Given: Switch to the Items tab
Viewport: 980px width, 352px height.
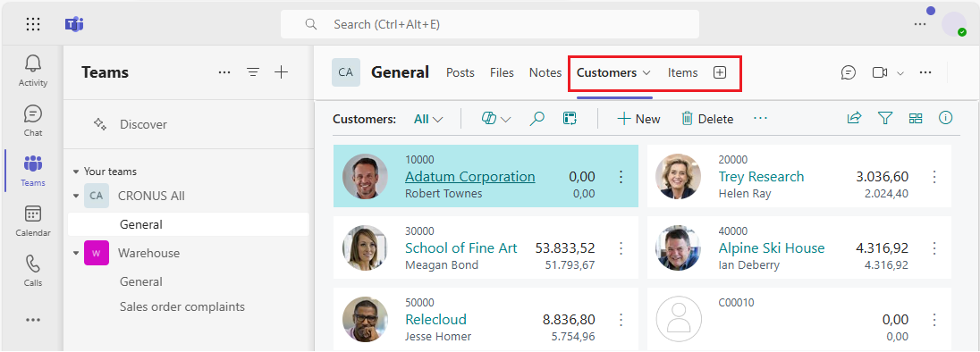Looking at the screenshot, I should point(682,72).
